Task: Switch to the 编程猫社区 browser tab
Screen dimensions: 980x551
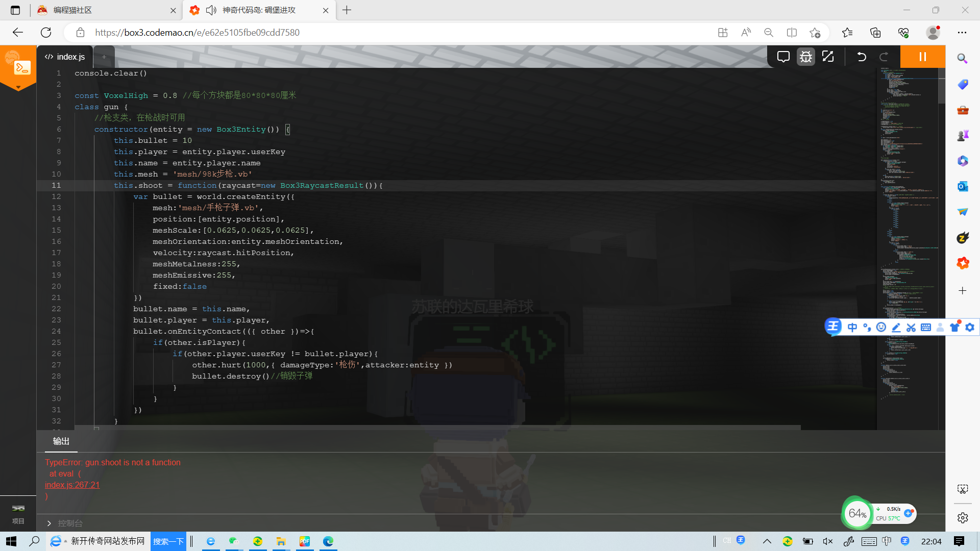Action: tap(106, 10)
